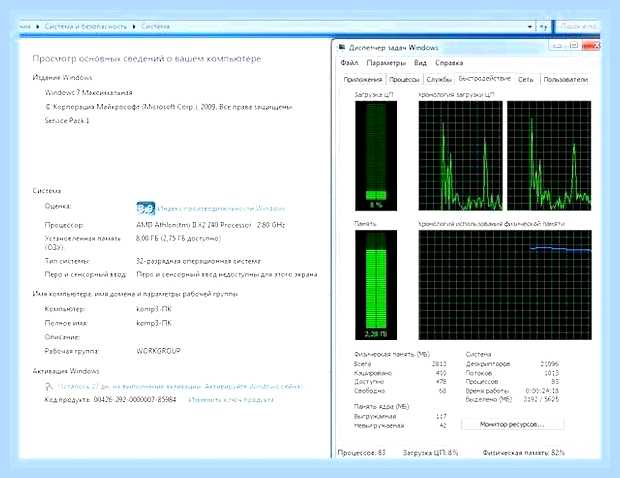Minimize the Task Manager window

(558, 46)
